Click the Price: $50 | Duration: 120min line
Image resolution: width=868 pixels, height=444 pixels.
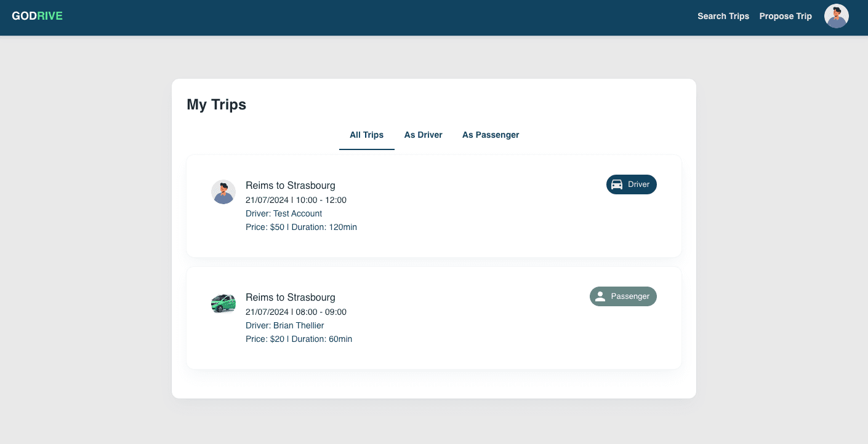click(x=301, y=228)
